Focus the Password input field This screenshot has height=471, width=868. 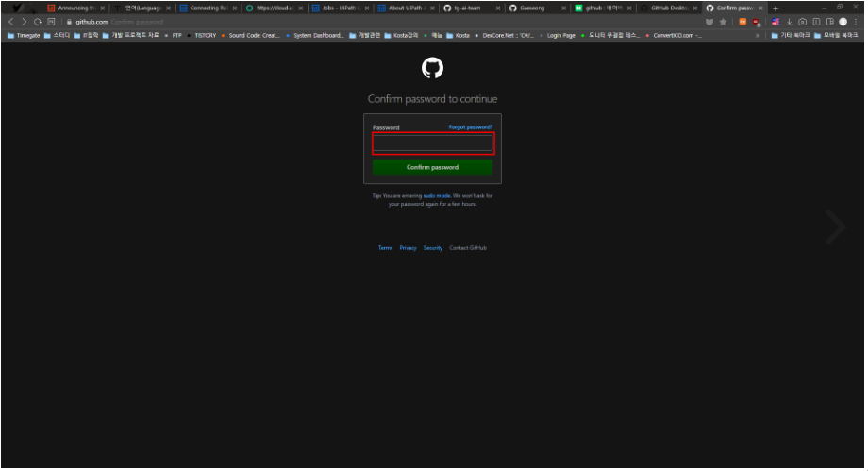[x=433, y=144]
